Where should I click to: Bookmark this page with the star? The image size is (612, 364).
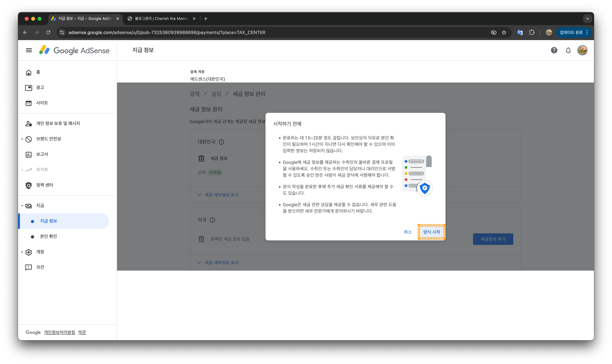pyautogui.click(x=504, y=32)
